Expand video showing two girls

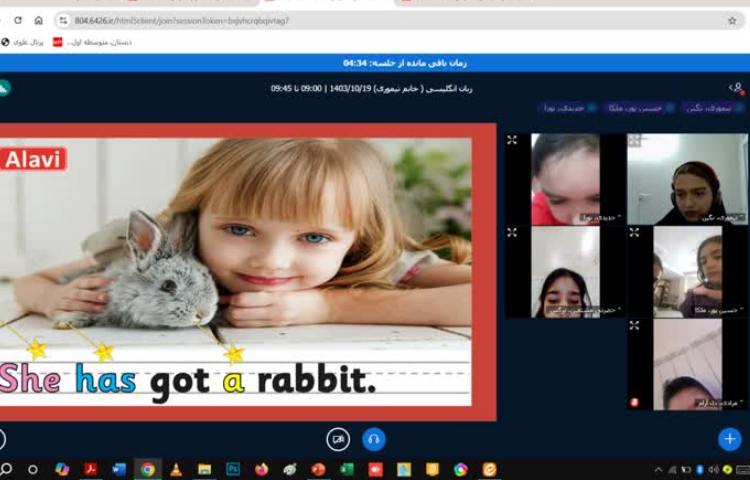[x=634, y=233]
